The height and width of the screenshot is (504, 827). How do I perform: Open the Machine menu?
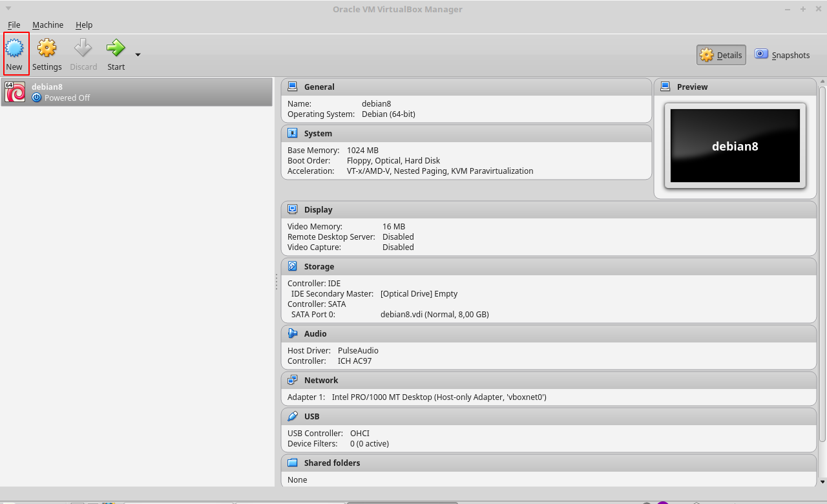tap(48, 25)
